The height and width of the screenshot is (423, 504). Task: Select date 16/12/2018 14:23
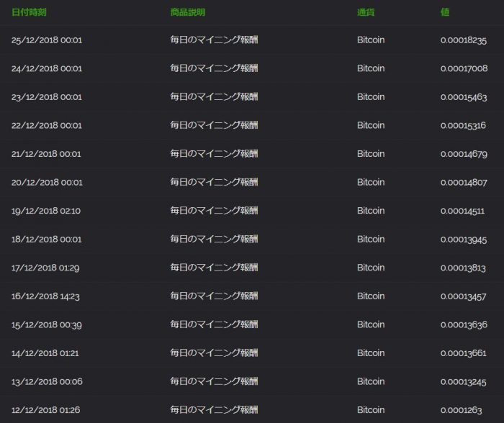pos(45,296)
